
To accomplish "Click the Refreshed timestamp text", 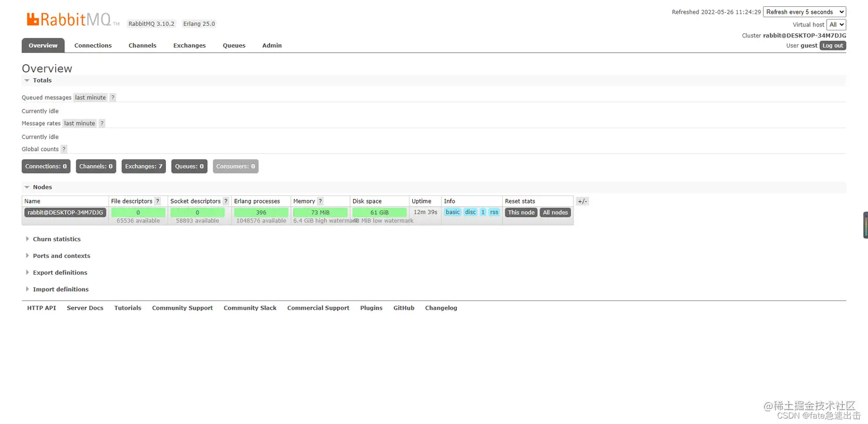I will tap(716, 12).
